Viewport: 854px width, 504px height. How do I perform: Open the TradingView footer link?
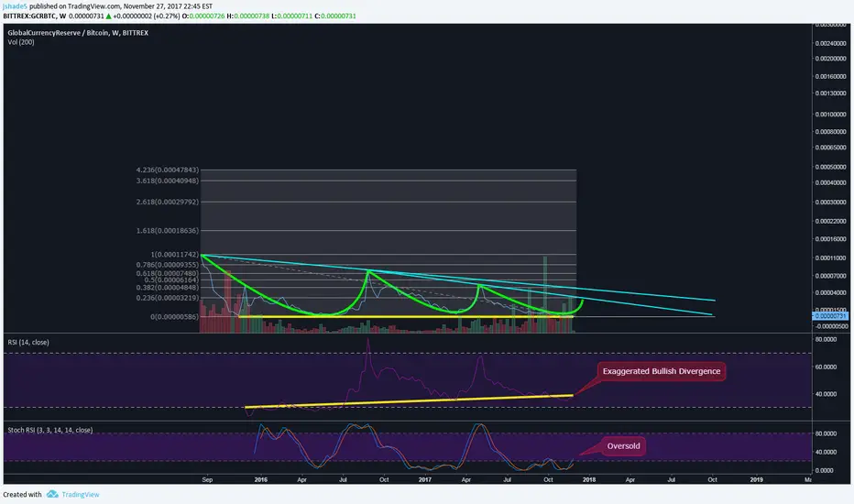[81, 495]
